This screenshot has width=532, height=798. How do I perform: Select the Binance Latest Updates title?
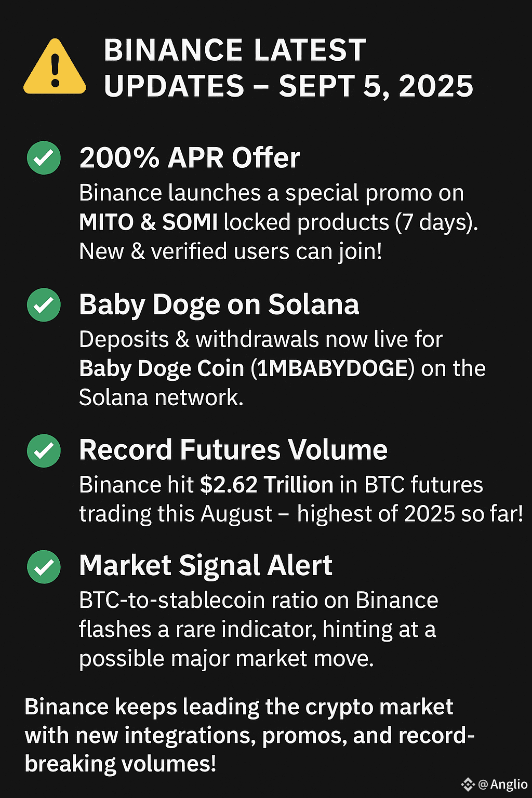(288, 68)
